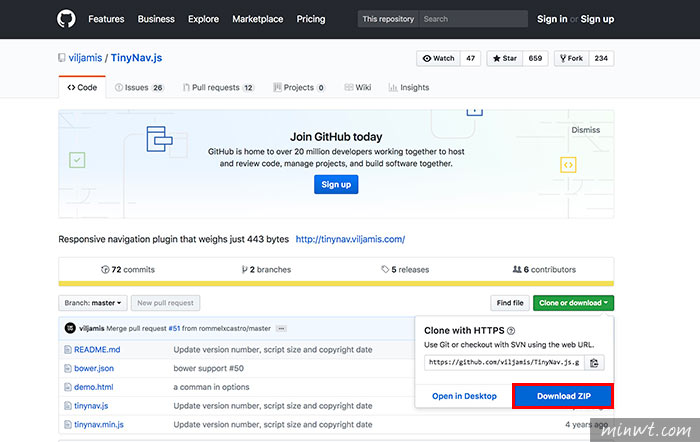Open the bower.json file
700x442 pixels.
(94, 368)
